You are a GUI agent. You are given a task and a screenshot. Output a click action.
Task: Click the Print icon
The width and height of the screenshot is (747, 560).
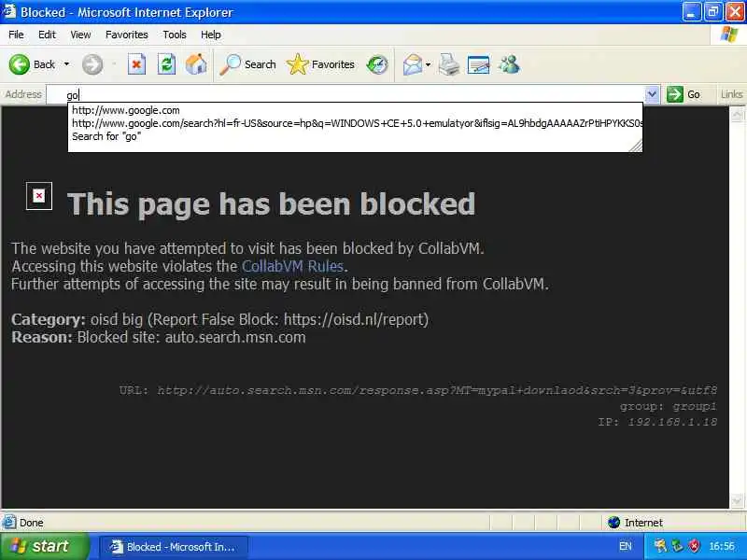tap(449, 64)
